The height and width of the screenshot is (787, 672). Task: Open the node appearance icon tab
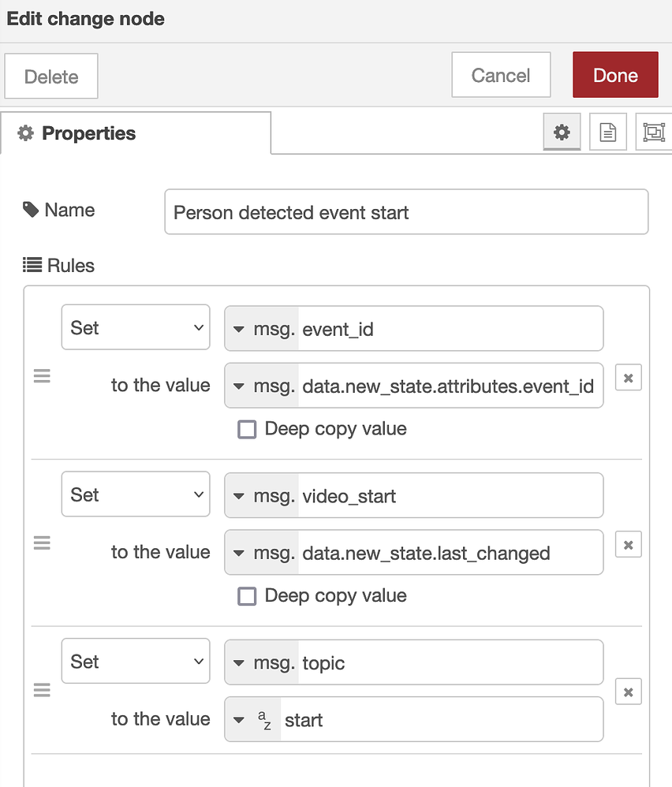654,132
